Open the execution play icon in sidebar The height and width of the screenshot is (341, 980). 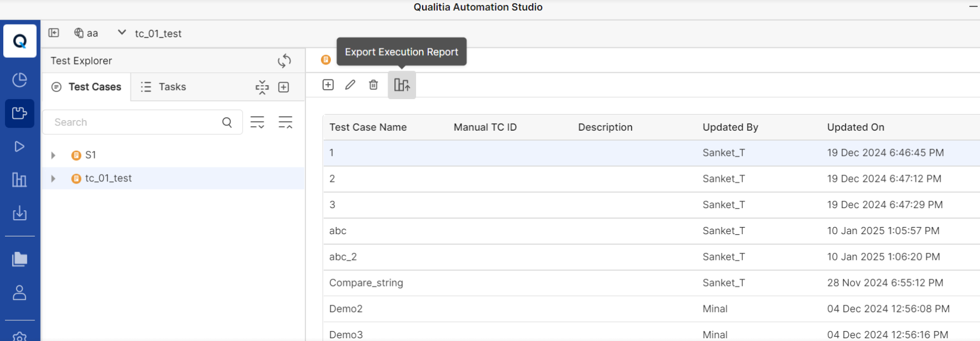click(19, 147)
